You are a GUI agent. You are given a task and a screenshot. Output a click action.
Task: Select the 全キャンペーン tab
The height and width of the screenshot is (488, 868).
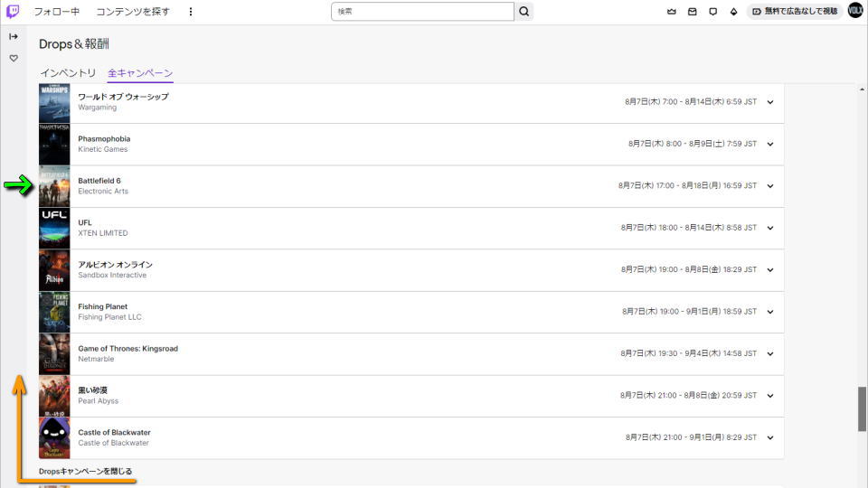pyautogui.click(x=140, y=73)
